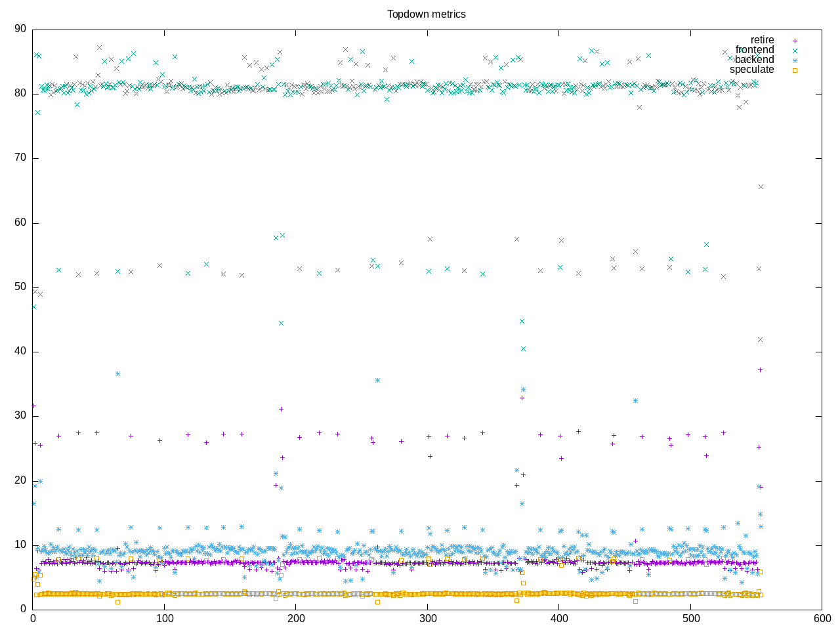Select the 'backend' legend label

click(x=754, y=60)
